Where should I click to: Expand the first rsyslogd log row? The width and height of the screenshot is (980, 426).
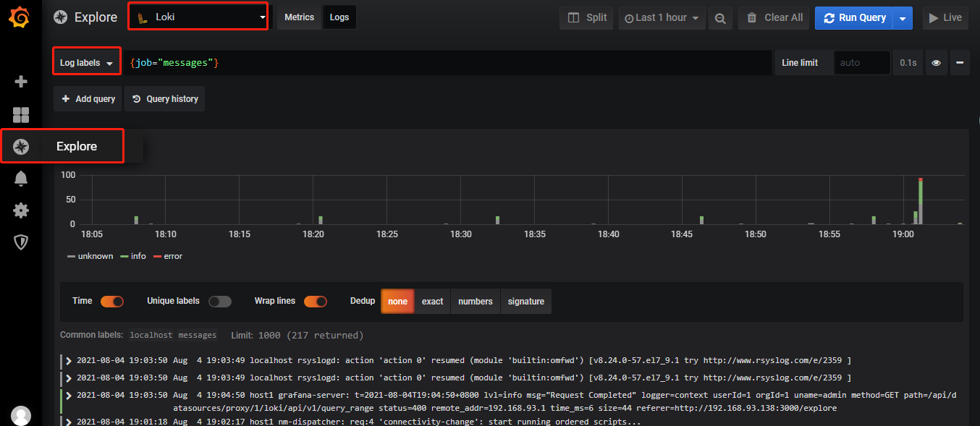(69, 360)
